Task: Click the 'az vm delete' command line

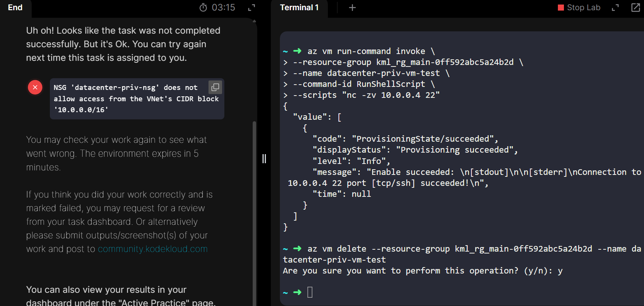Action: pyautogui.click(x=415, y=249)
